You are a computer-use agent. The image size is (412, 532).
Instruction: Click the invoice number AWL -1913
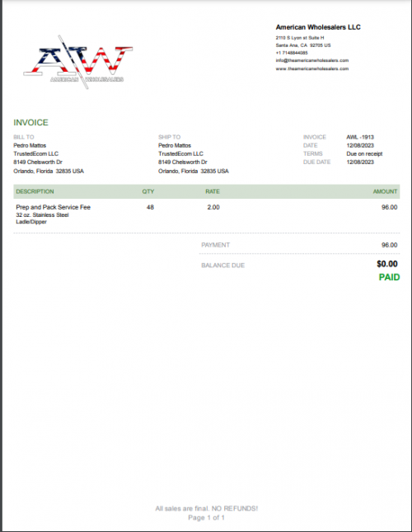360,137
